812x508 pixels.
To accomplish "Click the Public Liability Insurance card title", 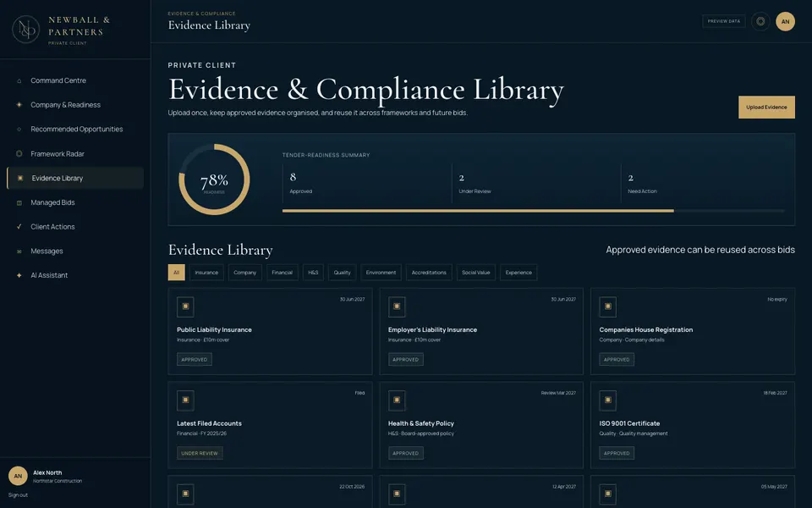I will [x=214, y=329].
